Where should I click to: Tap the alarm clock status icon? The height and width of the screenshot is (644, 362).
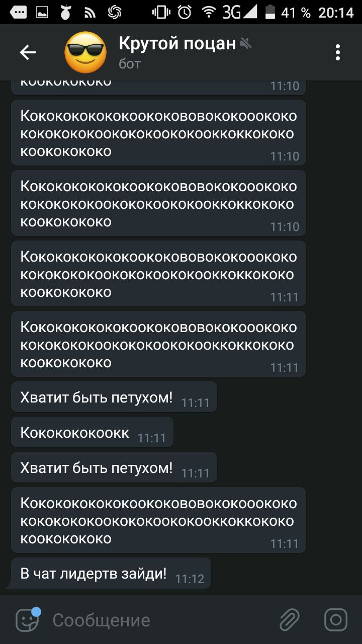[185, 12]
